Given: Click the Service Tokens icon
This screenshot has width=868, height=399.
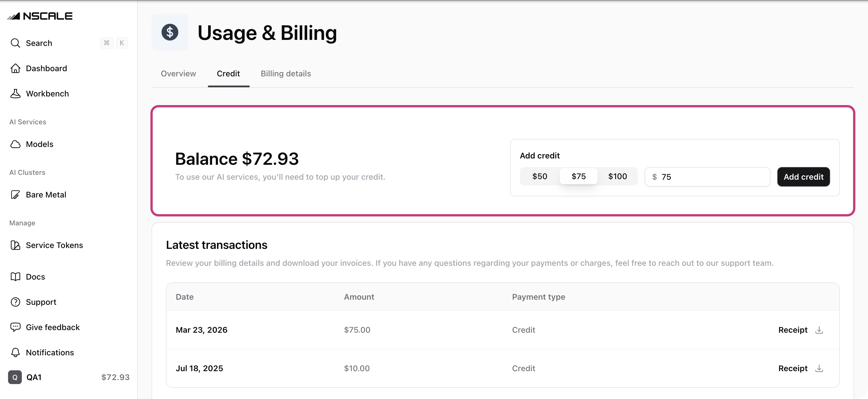Looking at the screenshot, I should click(15, 245).
